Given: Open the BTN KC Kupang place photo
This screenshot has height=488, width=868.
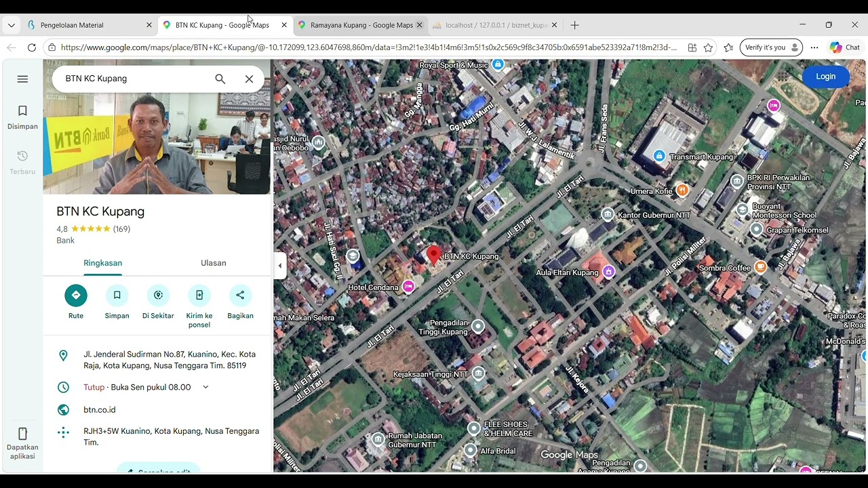Looking at the screenshot, I should 157,127.
